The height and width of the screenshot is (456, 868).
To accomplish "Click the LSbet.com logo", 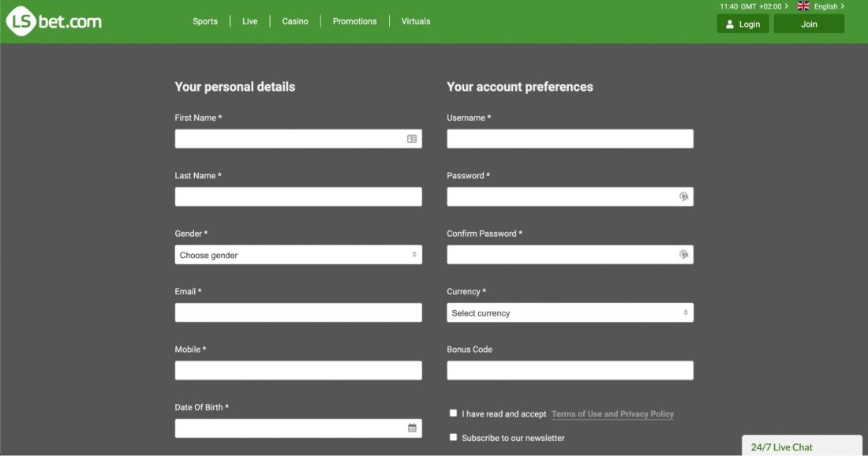I will tap(54, 21).
